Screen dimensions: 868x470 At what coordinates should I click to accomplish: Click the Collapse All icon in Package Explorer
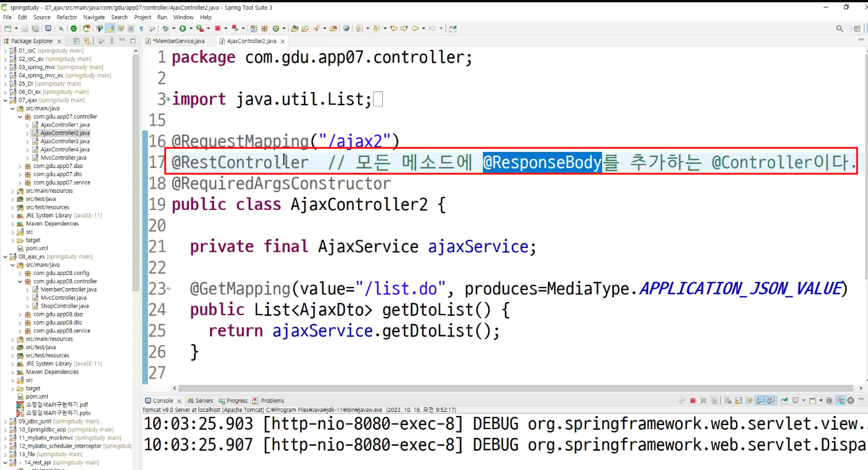point(77,41)
